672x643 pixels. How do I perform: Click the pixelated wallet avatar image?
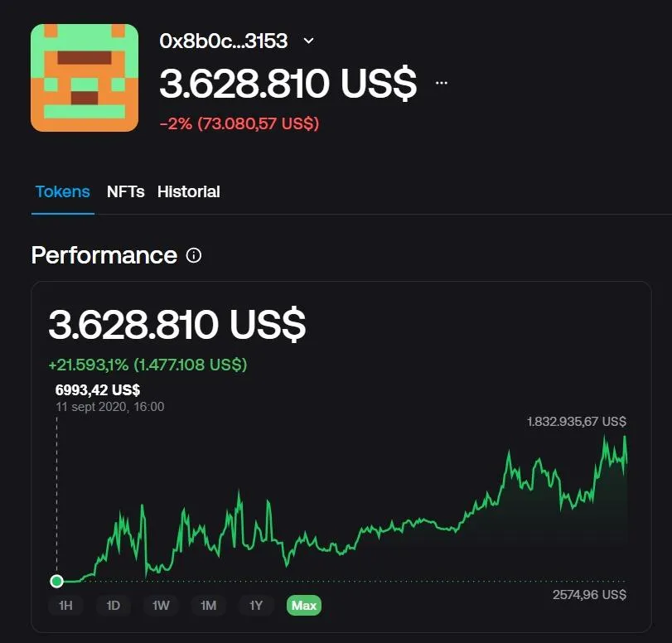tap(85, 78)
